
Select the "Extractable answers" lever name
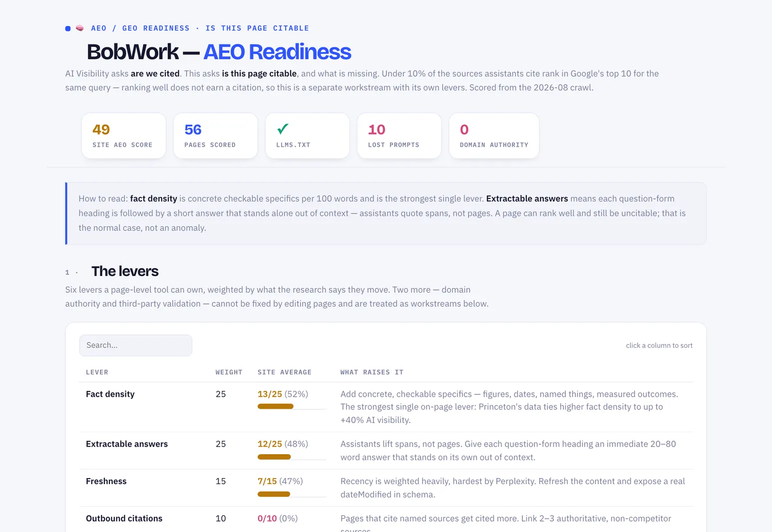coord(127,444)
